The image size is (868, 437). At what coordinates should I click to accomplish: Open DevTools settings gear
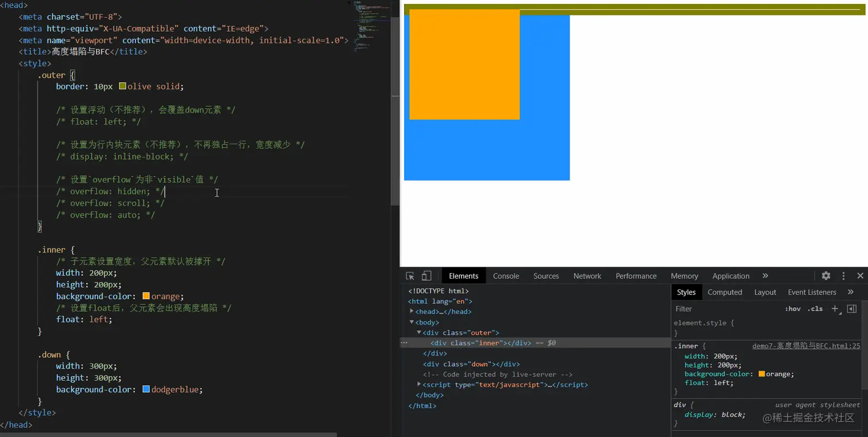[x=826, y=276]
